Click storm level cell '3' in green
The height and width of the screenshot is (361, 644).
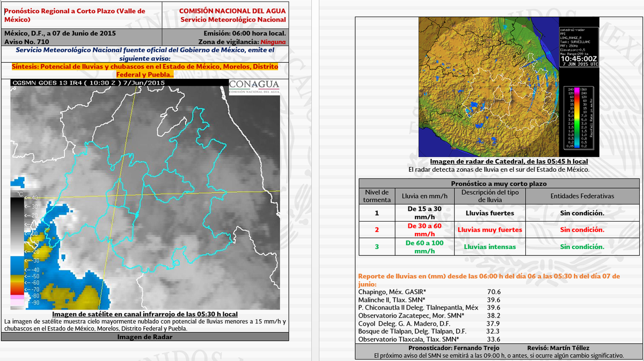pos(377,247)
